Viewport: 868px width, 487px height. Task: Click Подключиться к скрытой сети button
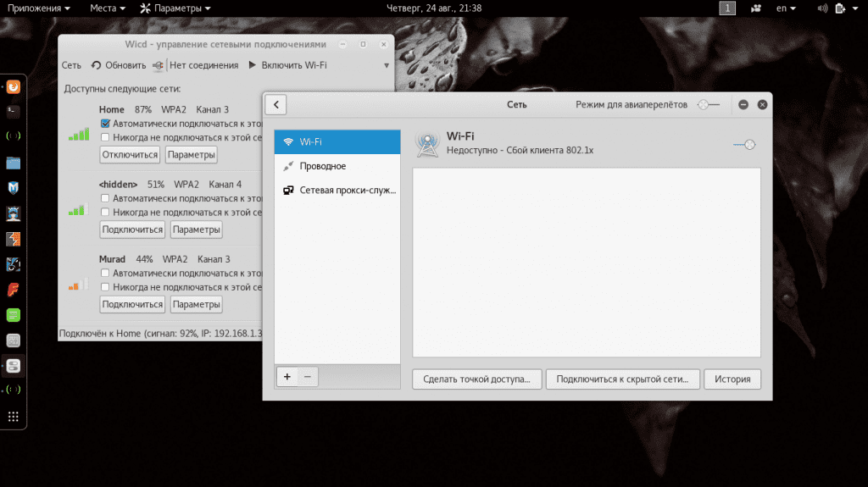coord(622,379)
